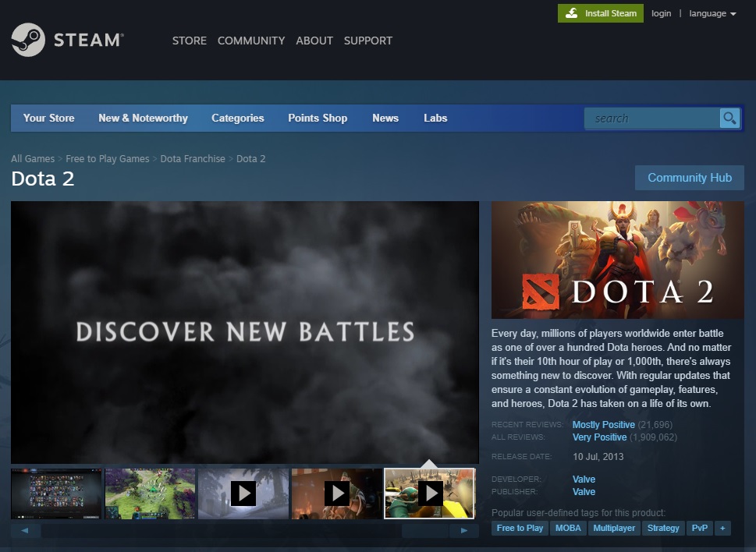Click the download icon in Install Steam

coord(571,13)
